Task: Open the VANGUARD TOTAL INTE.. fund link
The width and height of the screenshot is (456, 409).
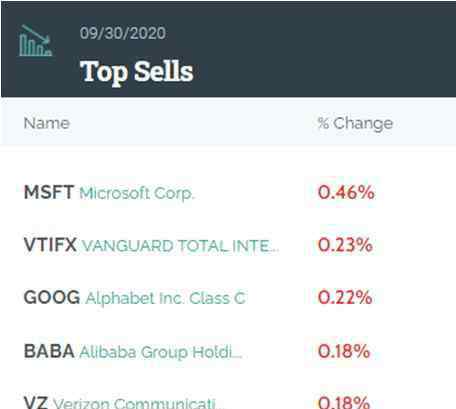Action: click(x=180, y=246)
